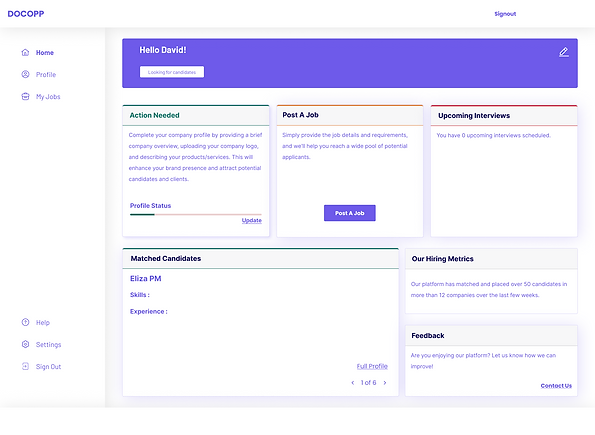Go to previous matched candidate with the left arrow
Viewport: 595px width, 435px height.
[x=353, y=383]
